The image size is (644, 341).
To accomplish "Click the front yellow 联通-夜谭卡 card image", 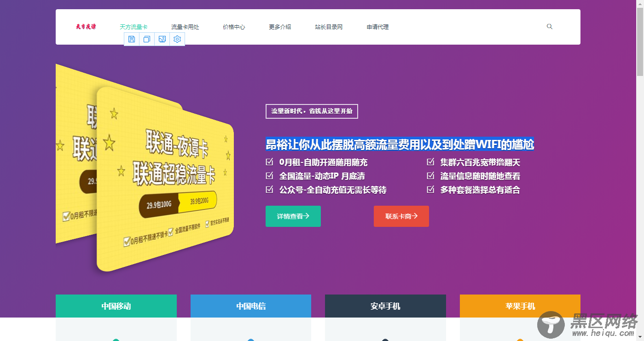I will point(165,179).
